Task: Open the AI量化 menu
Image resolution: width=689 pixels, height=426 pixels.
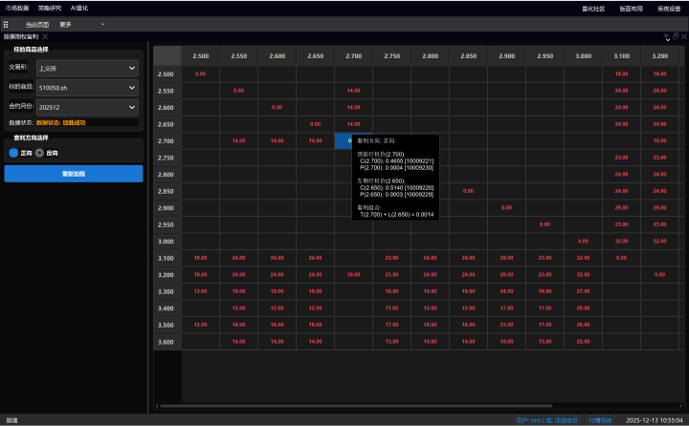Action: (x=79, y=7)
